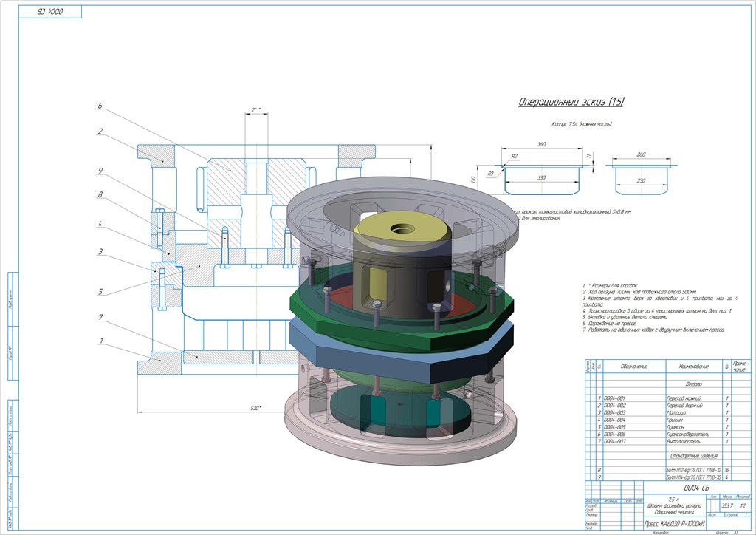
Task: Click the part name 'Выталкиватель'
Action: [683, 441]
